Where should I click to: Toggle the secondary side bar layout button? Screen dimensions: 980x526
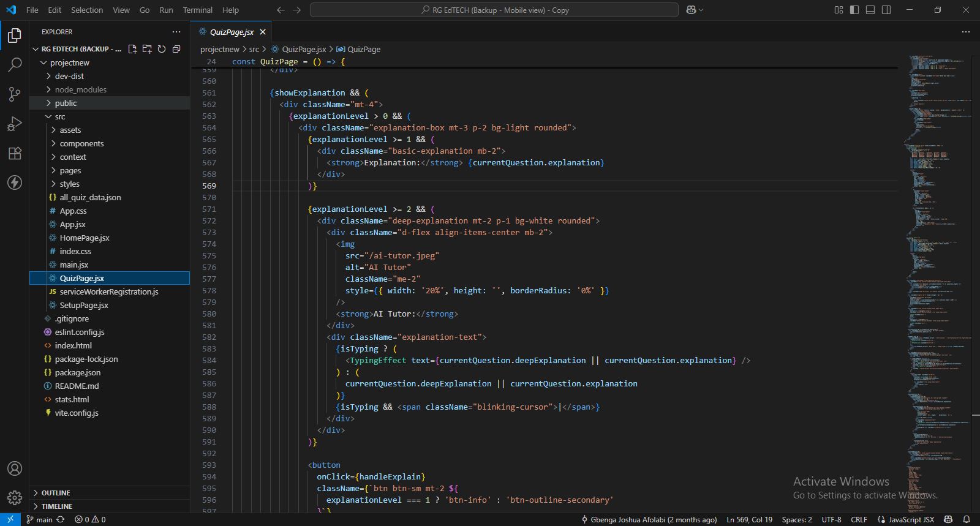pyautogui.click(x=886, y=10)
